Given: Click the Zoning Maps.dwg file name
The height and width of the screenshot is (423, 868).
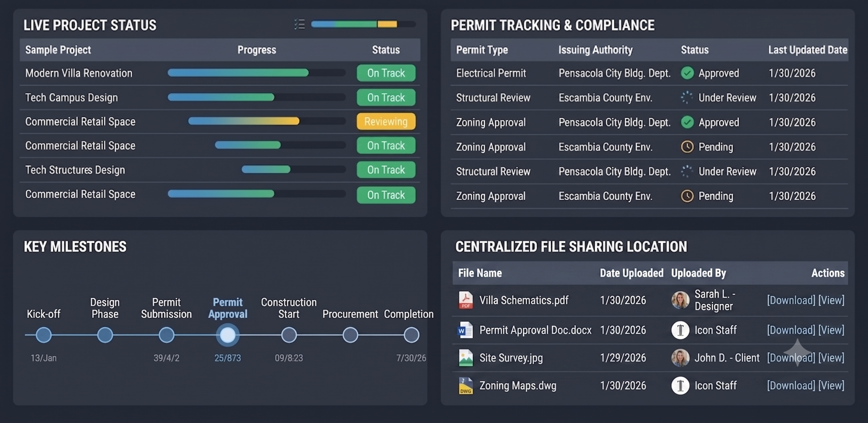Looking at the screenshot, I should pos(518,386).
